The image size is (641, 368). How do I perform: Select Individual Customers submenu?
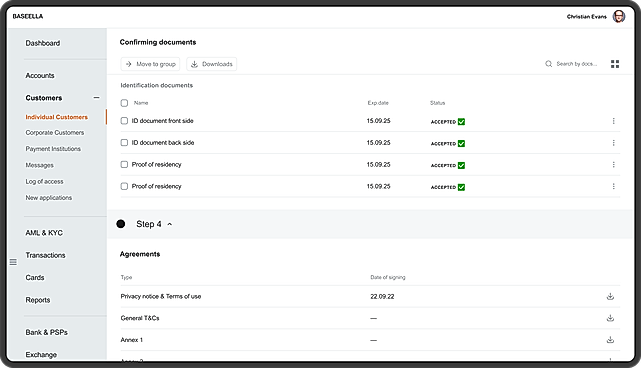pyautogui.click(x=56, y=117)
